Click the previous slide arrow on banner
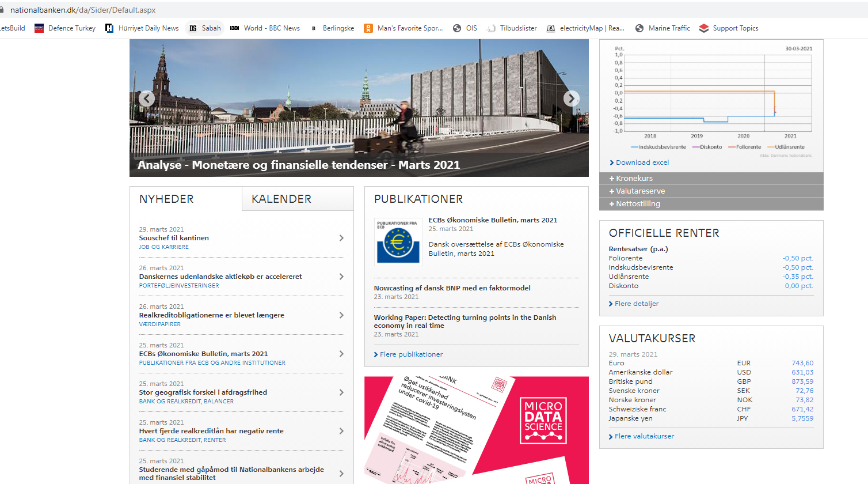Viewport: 868px width, 484px height. 147,99
